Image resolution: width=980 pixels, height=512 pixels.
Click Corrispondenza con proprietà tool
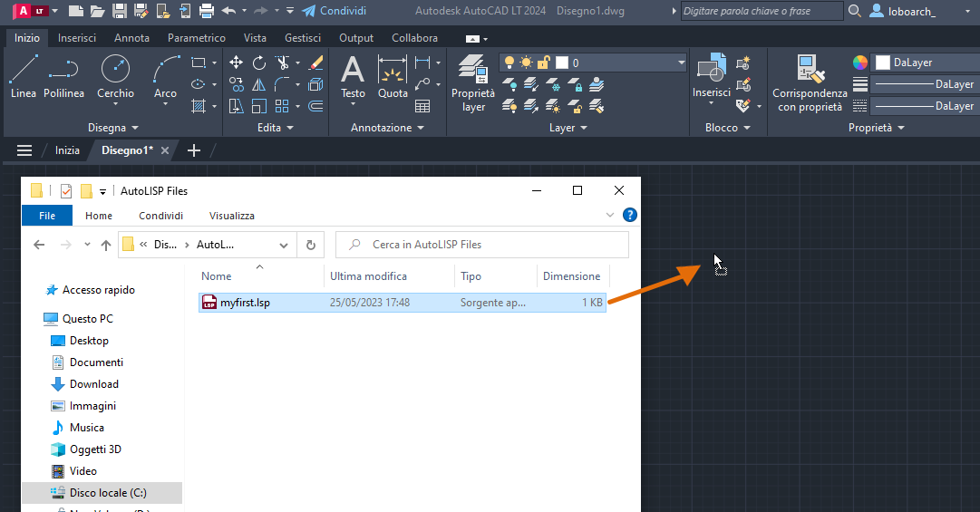point(810,83)
